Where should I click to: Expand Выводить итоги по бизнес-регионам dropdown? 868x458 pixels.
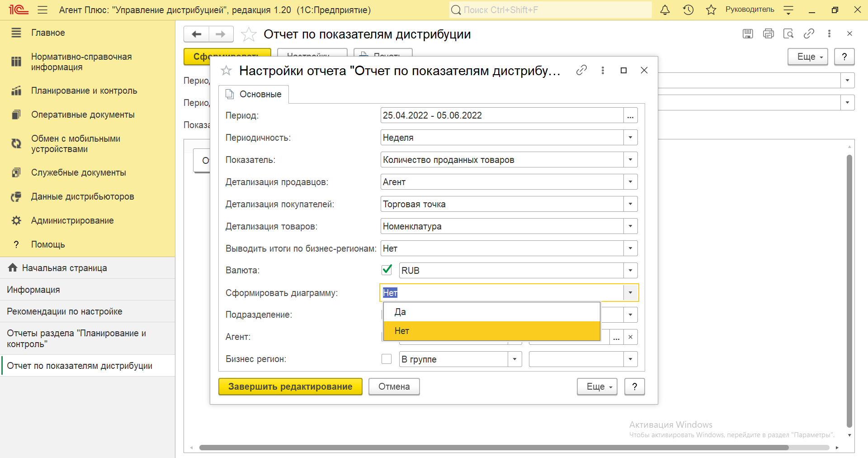point(630,248)
